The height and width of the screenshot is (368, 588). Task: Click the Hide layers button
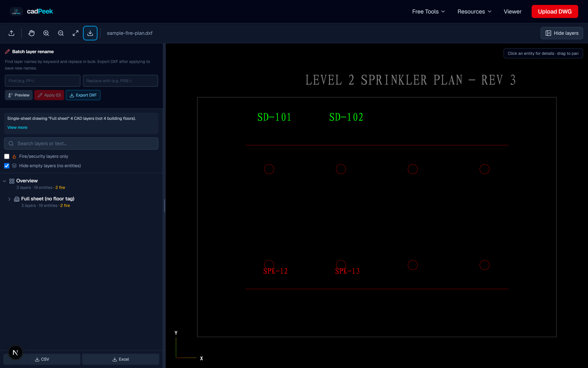(x=562, y=33)
